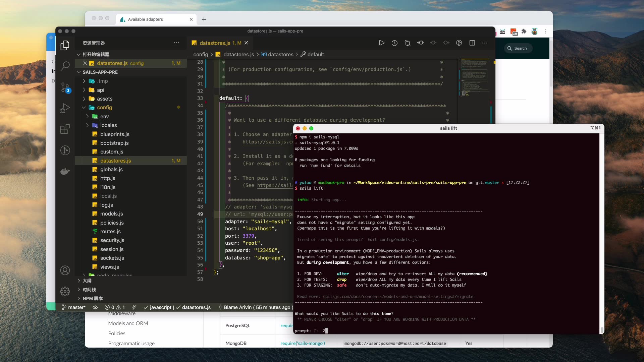Open Programmatic usage sidebar link
644x362 pixels.
(x=131, y=343)
